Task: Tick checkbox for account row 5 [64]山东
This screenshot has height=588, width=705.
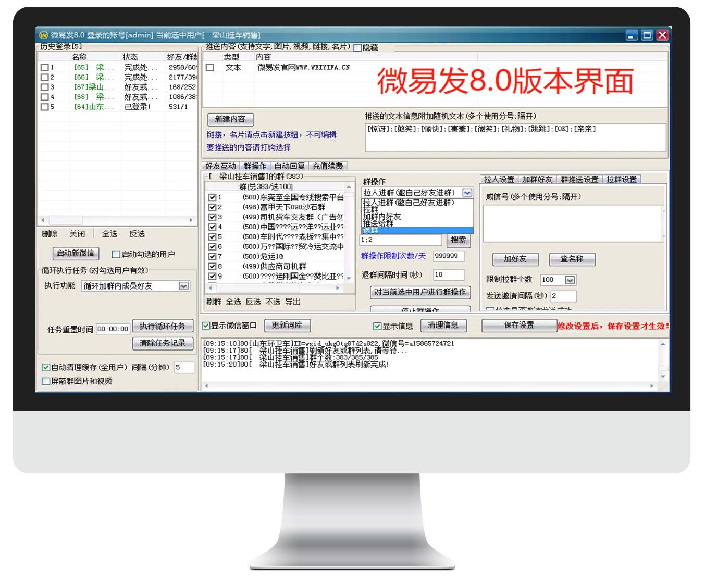Action: click(x=44, y=107)
